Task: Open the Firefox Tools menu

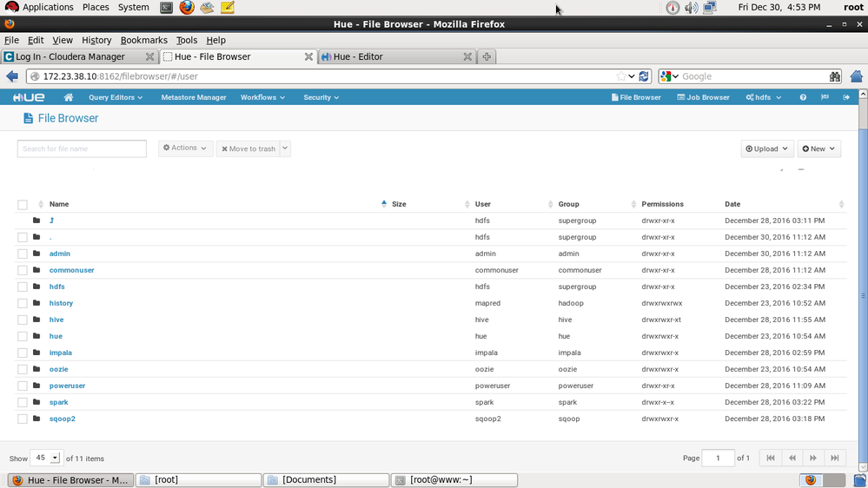Action: tap(187, 40)
